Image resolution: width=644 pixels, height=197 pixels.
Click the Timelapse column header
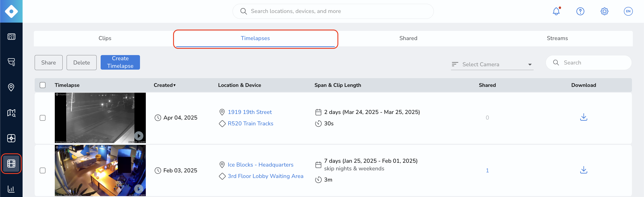pos(67,85)
